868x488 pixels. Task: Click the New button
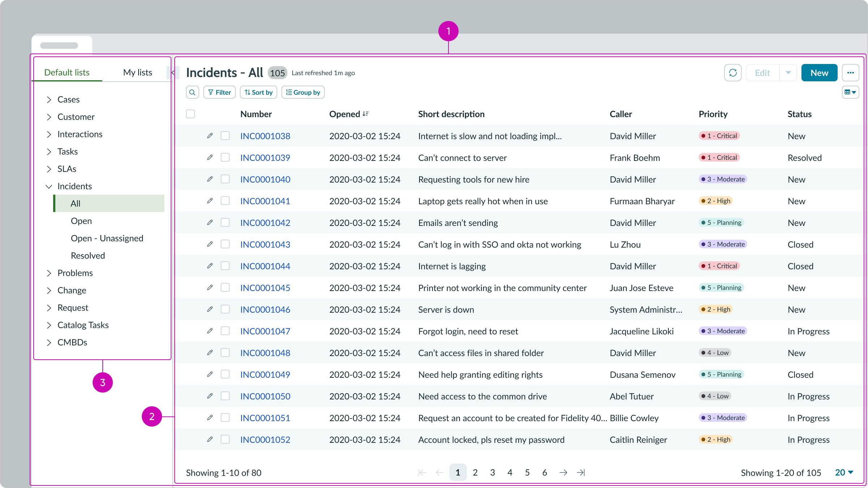[x=819, y=73]
